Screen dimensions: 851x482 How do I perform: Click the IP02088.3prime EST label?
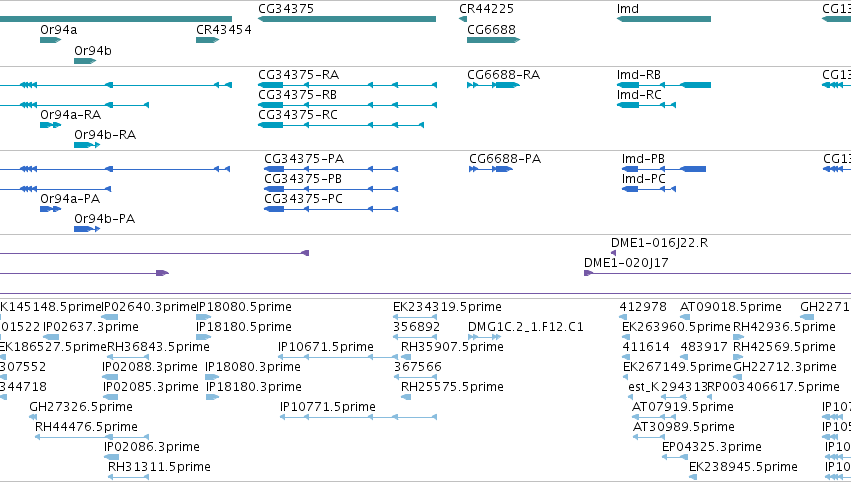tap(150, 367)
